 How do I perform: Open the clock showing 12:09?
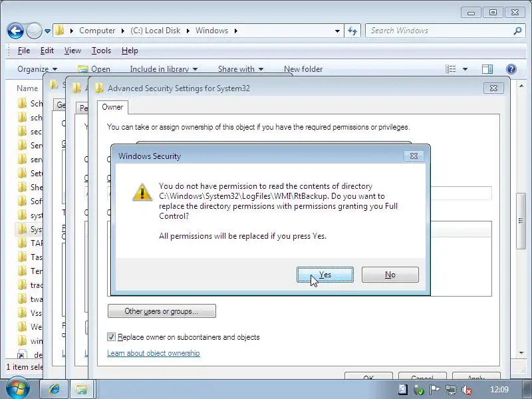[x=499, y=390]
